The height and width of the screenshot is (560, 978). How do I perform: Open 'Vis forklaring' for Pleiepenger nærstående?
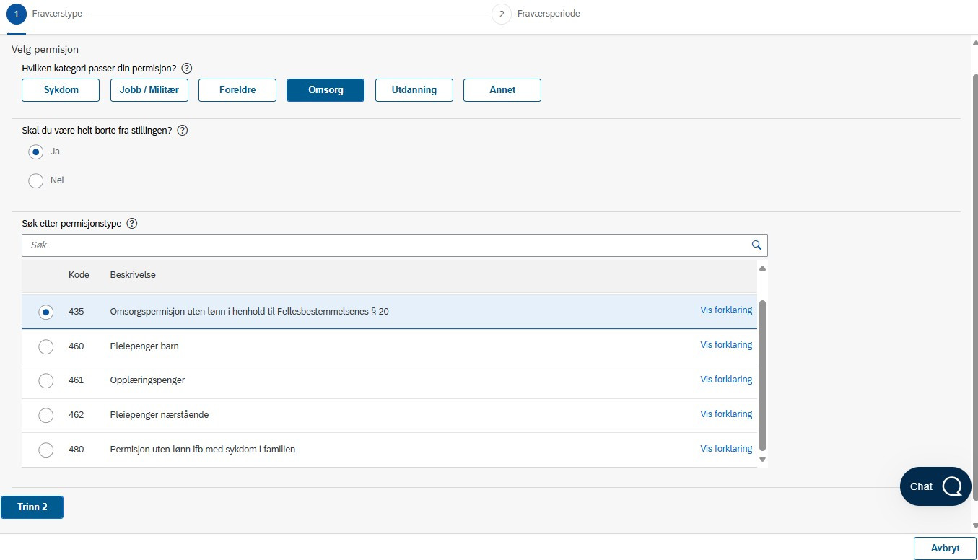coord(726,414)
